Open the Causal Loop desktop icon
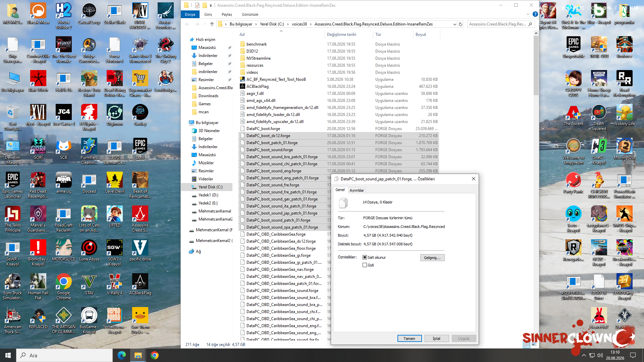Image resolution: width=644 pixels, height=362 pixels. coord(89,14)
